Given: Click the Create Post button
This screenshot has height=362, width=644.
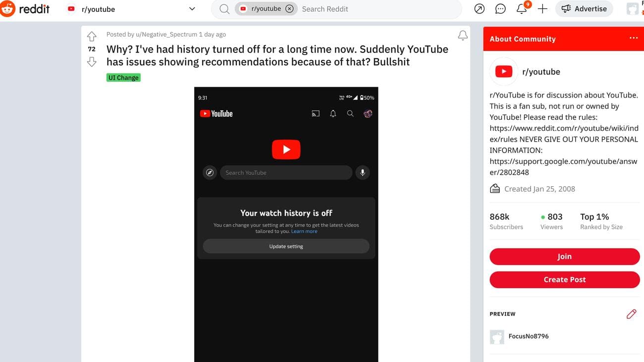Looking at the screenshot, I should [x=564, y=279].
